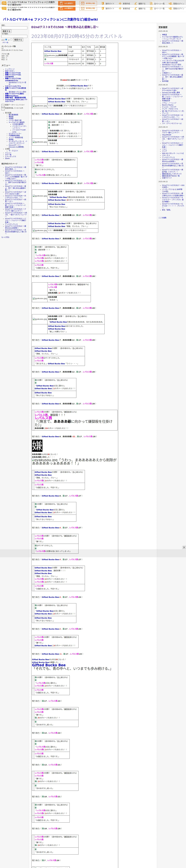
Task: Click 勝利数 table header cell
Action: click(x=102, y=47)
